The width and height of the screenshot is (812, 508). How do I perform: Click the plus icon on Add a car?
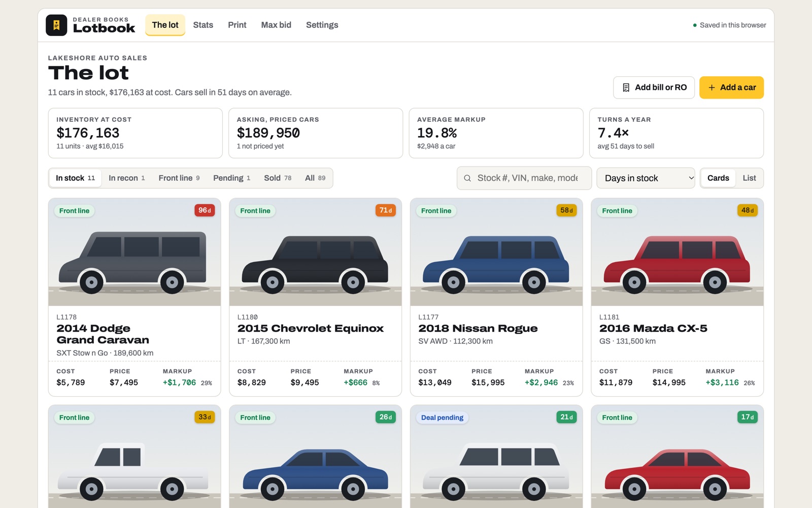pos(712,87)
